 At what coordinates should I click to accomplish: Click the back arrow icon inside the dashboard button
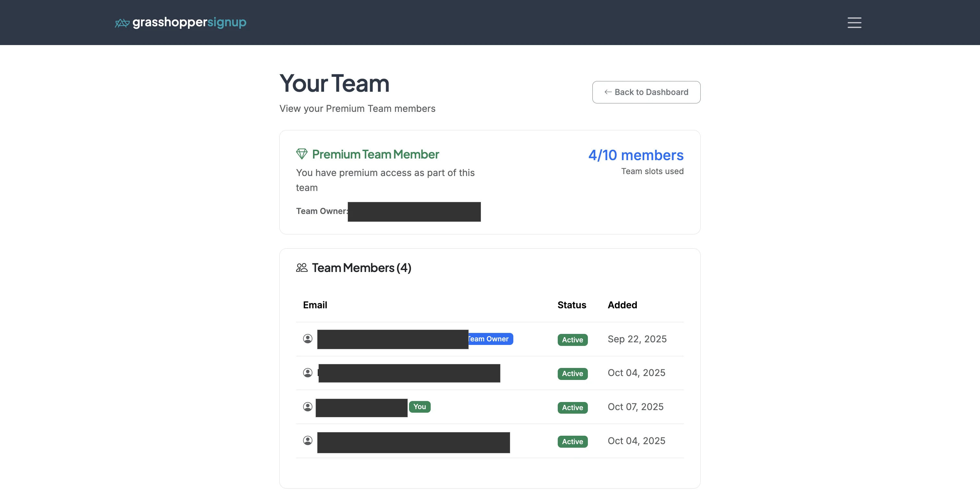coord(608,92)
